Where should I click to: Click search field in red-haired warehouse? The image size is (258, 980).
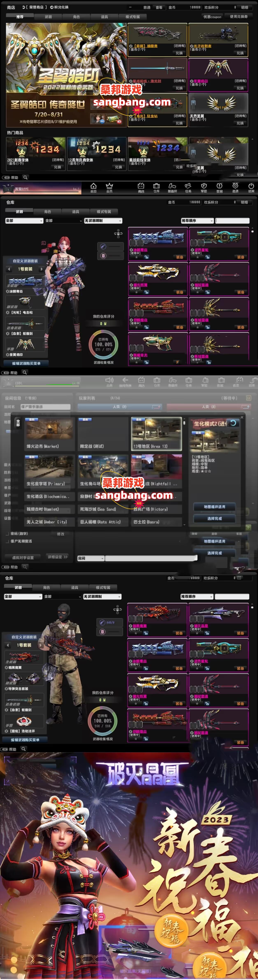pyautogui.click(x=232, y=221)
